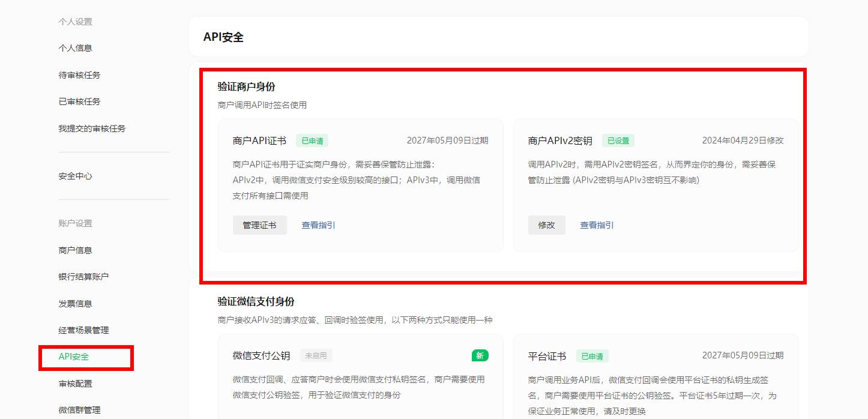Go to 经营场景管理

coord(83,330)
